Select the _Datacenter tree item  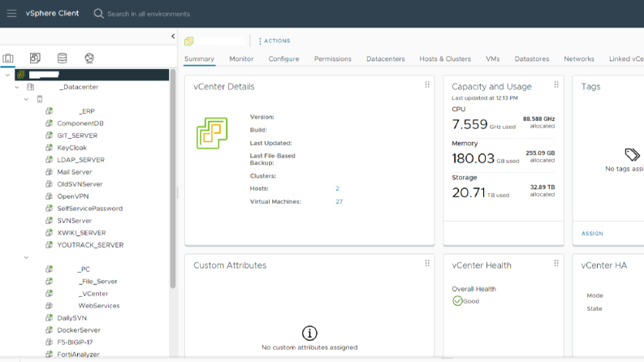click(x=79, y=87)
